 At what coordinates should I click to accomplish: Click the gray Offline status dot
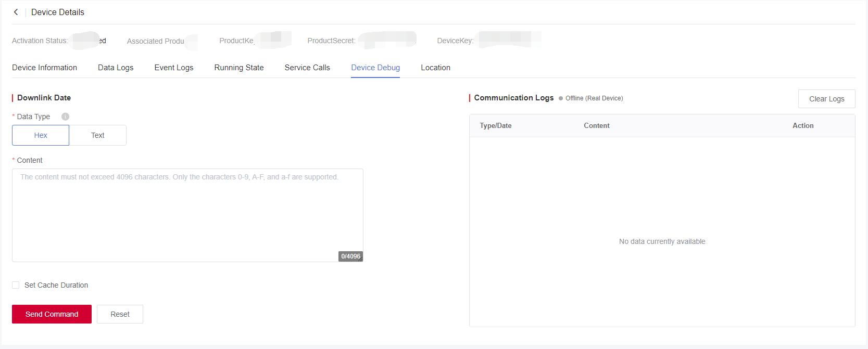pos(561,98)
